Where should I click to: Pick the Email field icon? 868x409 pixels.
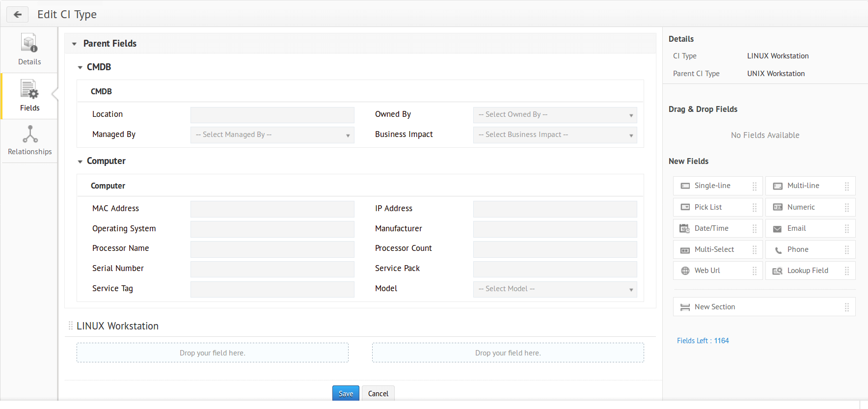coord(777,229)
